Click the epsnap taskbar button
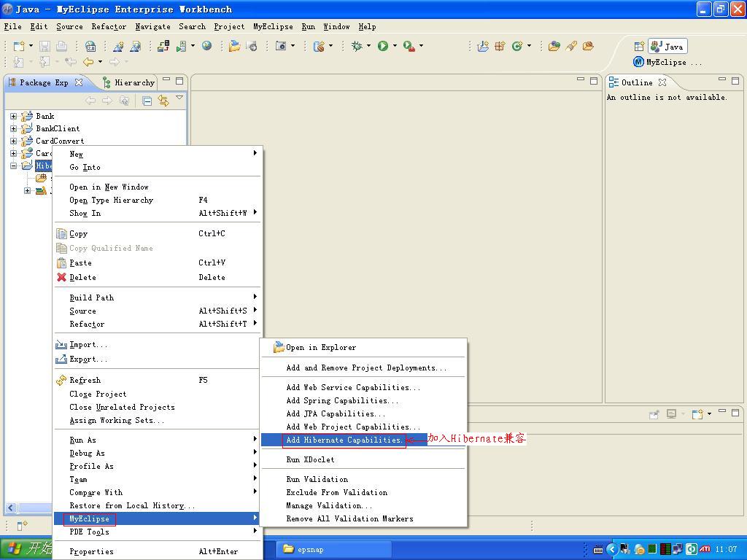 pos(333,550)
